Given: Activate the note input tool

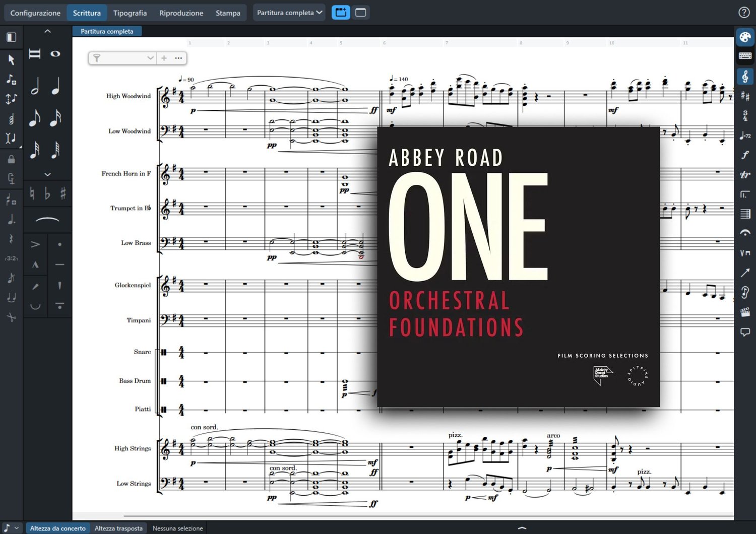Looking at the screenshot, I should 11,80.
